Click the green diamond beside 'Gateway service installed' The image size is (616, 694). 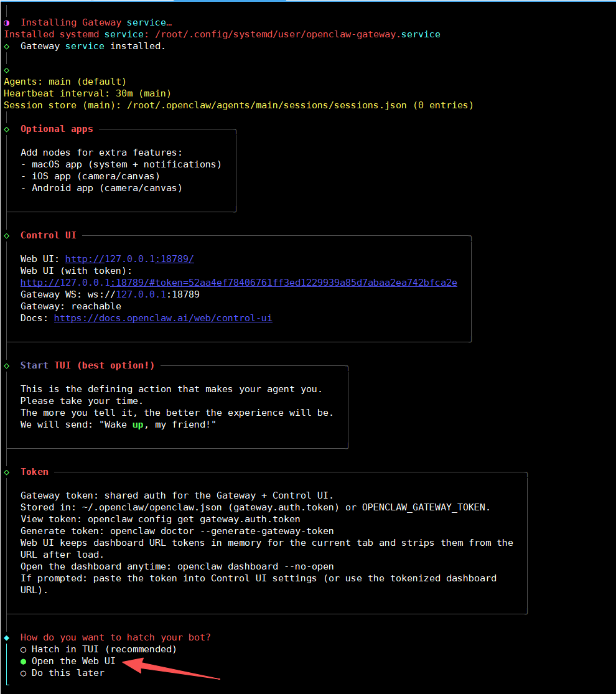pos(7,47)
